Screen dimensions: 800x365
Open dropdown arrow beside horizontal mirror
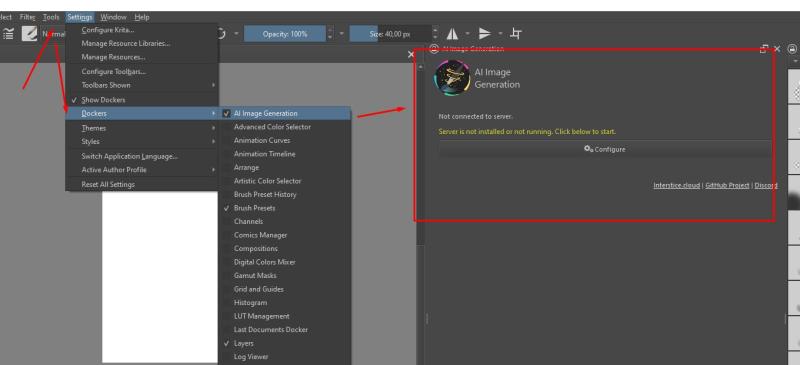click(467, 34)
